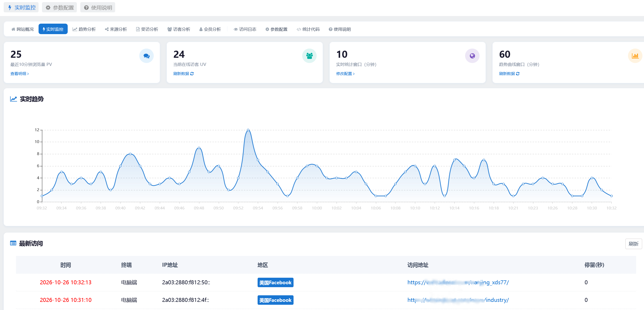Image resolution: width=644 pixels, height=310 pixels.
Task: Click 美国Facebook tag in the 10:32:13 row
Action: coord(275,282)
